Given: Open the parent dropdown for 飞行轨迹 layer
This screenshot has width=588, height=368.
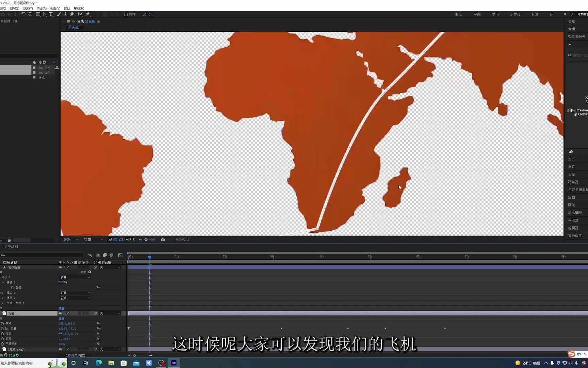Looking at the screenshot, I should pyautogui.click(x=110, y=267).
